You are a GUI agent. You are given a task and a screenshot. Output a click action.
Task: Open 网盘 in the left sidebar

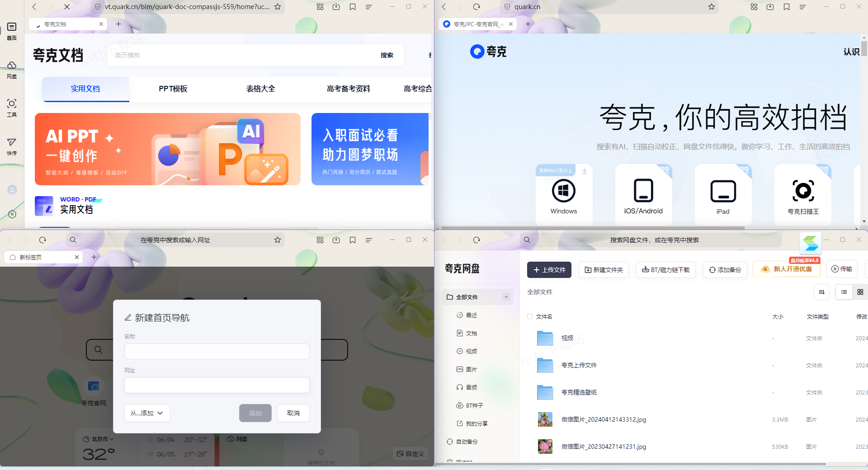point(12,70)
